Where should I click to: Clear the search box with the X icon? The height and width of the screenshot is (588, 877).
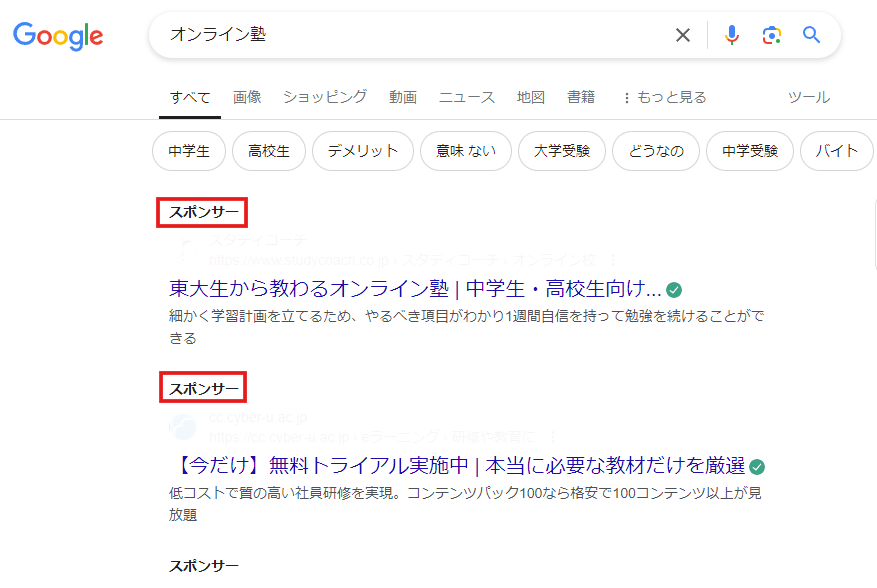pos(682,34)
